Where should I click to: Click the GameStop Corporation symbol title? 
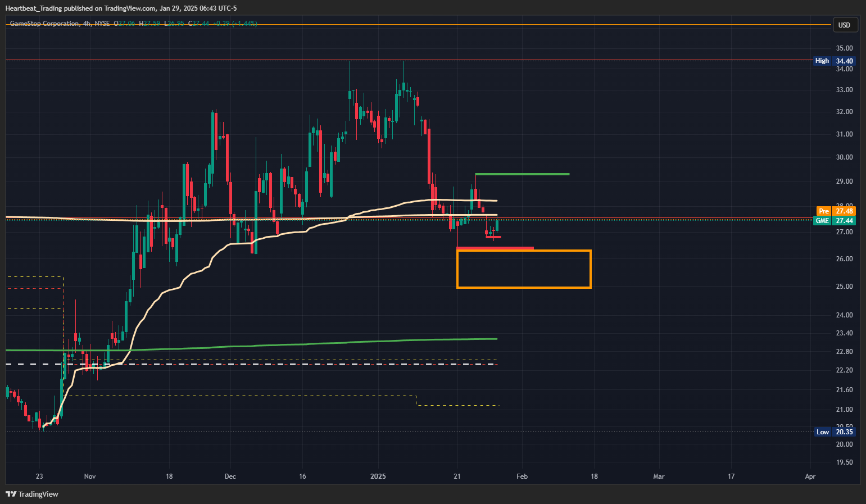44,24
